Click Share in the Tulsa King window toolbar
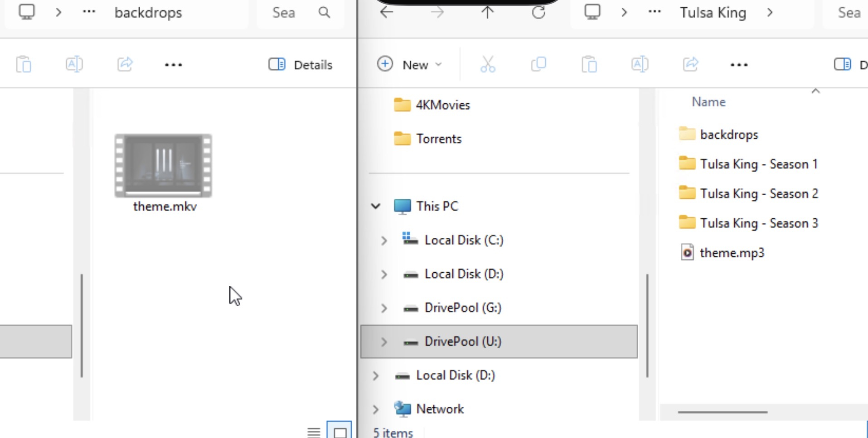 [x=691, y=64]
